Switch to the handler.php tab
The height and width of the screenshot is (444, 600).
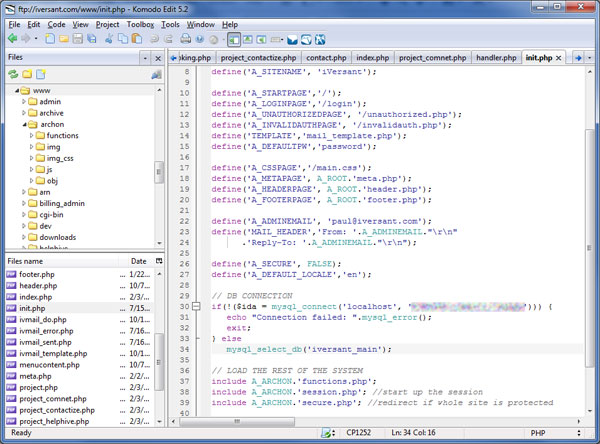pos(496,58)
